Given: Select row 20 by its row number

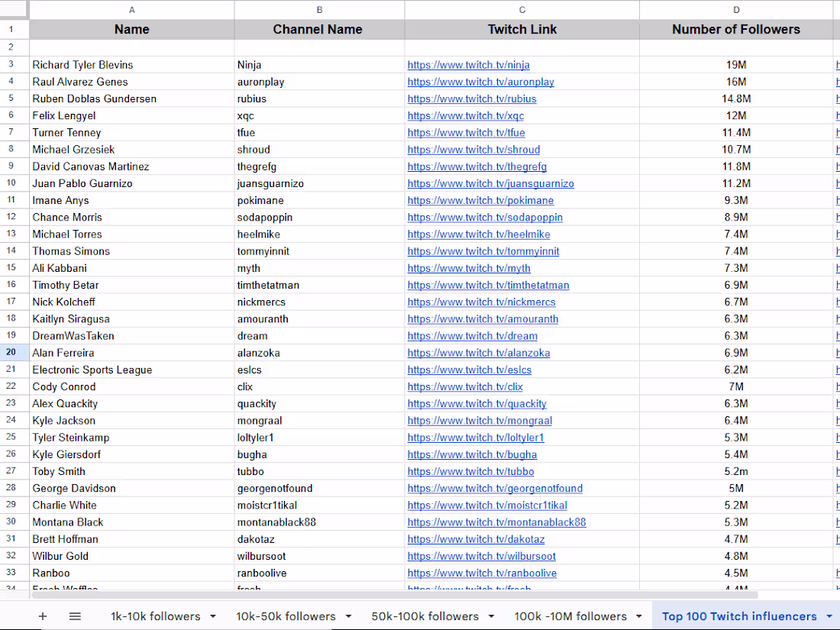Looking at the screenshot, I should point(11,353).
